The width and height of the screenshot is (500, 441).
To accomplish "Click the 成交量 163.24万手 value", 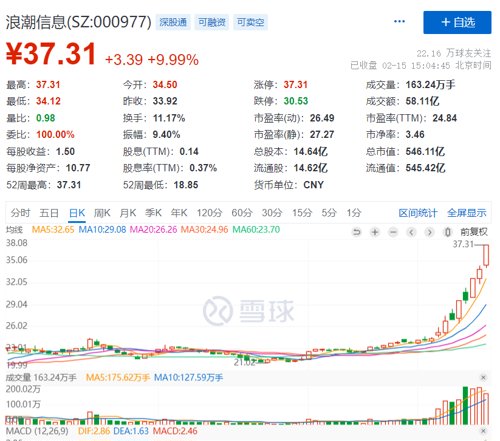I will coord(430,85).
